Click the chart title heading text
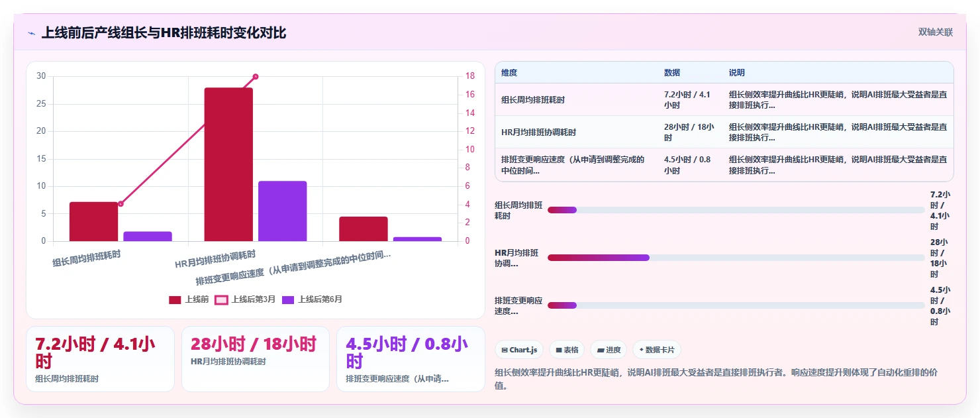Screen dimensions: 980x418 (164, 32)
